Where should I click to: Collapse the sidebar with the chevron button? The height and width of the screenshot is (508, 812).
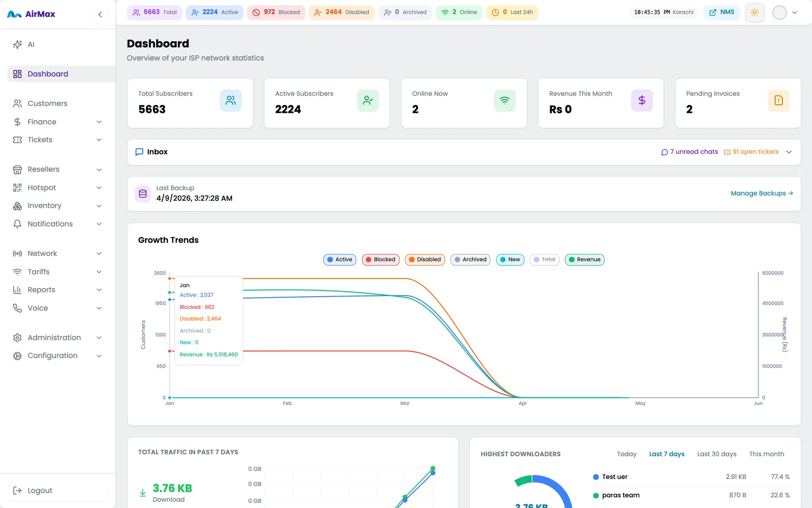[100, 14]
